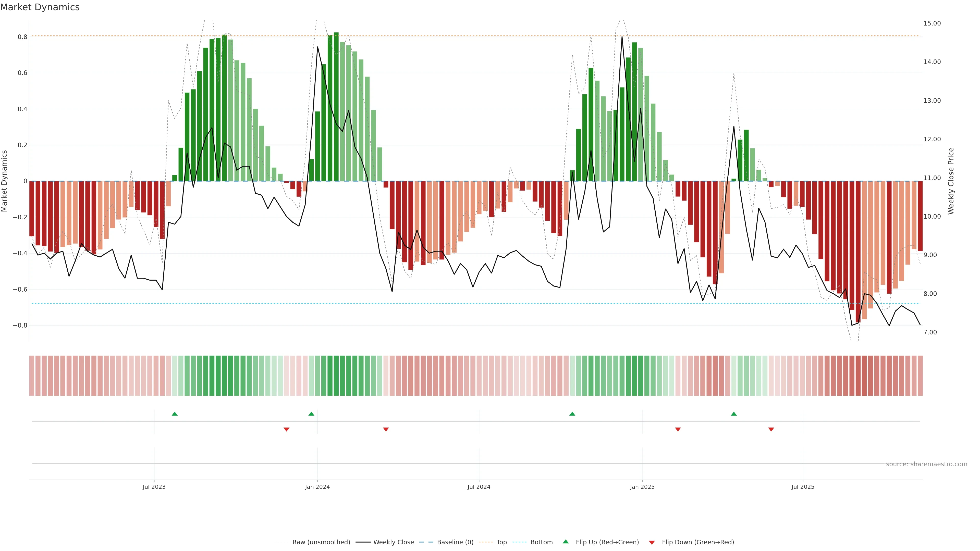Toggle the Top legend entry

coord(501,542)
